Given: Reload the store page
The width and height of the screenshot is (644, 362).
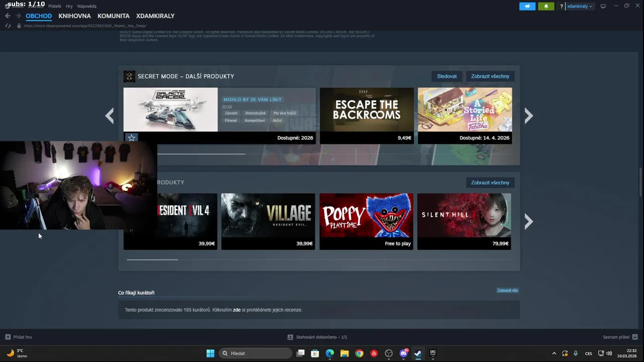Looking at the screenshot, I should [x=8, y=26].
